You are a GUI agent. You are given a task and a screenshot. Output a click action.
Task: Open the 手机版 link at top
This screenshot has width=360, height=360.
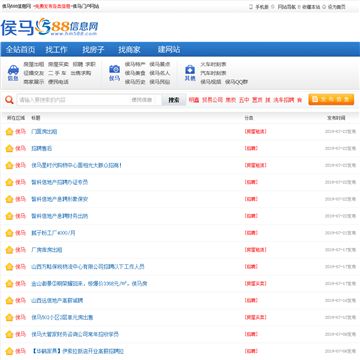[x=262, y=7]
